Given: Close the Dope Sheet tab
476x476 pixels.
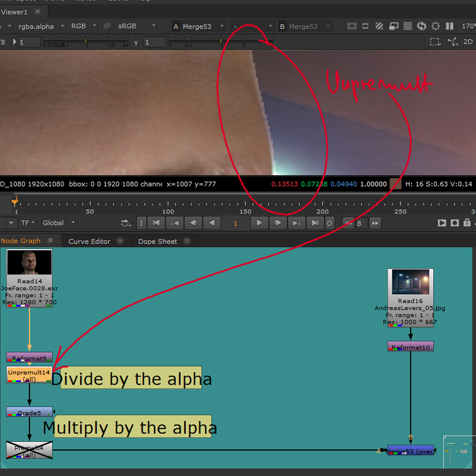Looking at the screenshot, I should click(x=187, y=241).
